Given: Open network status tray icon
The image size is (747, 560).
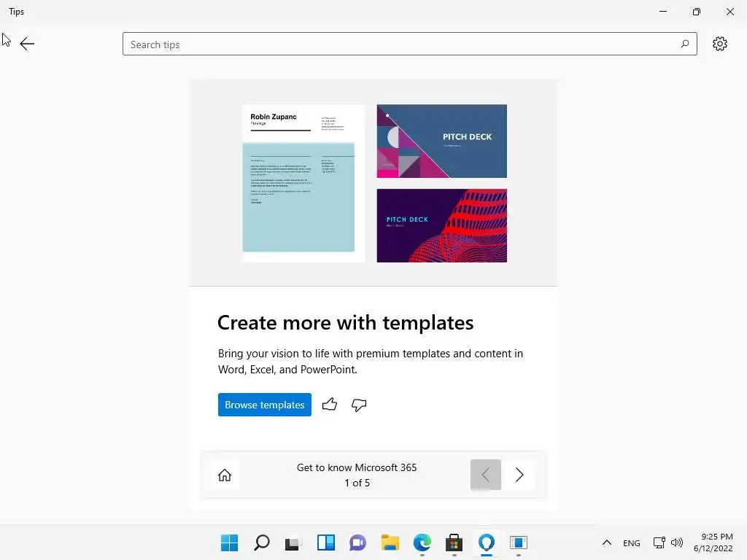Looking at the screenshot, I should 659,542.
